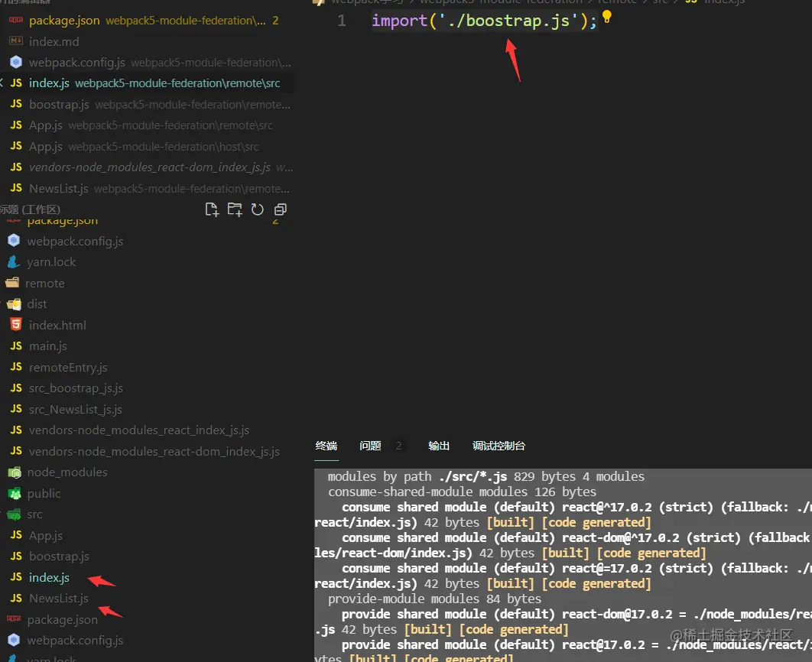Click the New Folder icon in explorer header
The image size is (812, 662).
(x=235, y=209)
